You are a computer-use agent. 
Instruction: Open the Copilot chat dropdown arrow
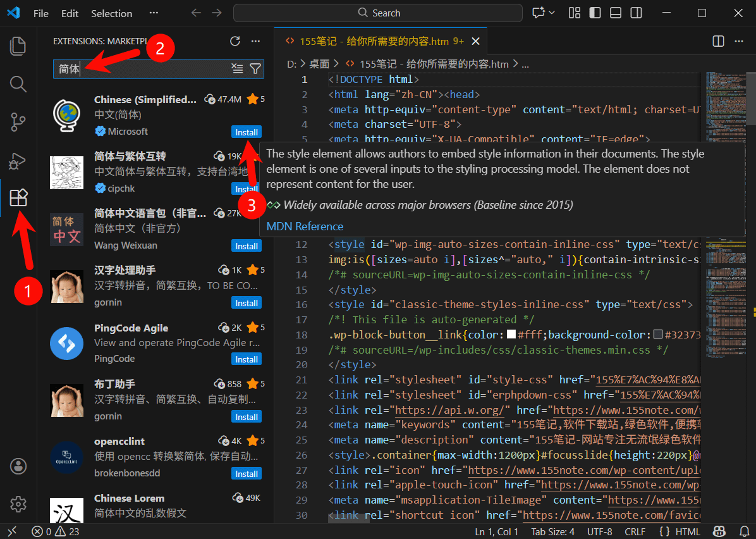pos(552,13)
